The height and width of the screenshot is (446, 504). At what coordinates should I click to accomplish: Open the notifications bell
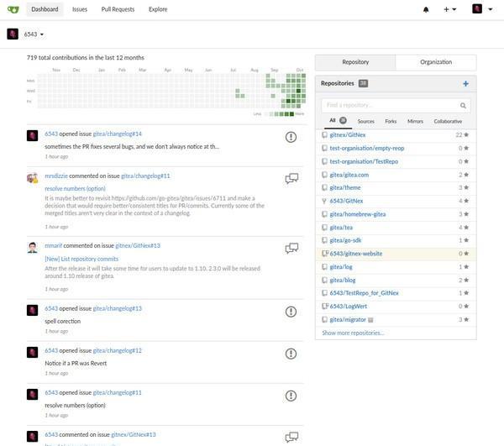[x=426, y=9]
